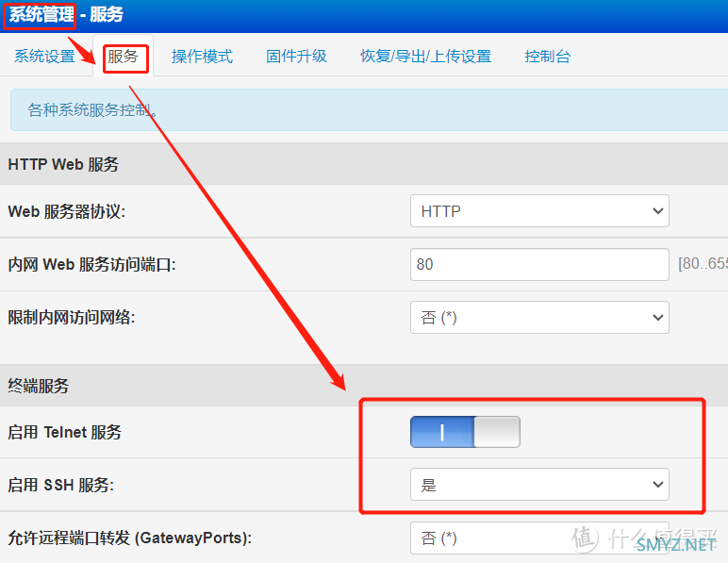Switch to the 控制台 tab
Screen dimensions: 728x563
pos(547,57)
